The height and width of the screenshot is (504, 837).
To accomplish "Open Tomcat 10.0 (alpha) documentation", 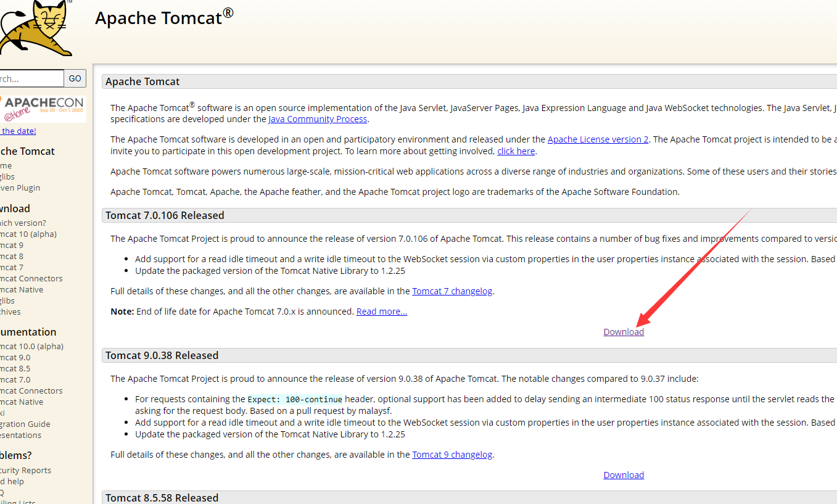I will (x=31, y=346).
